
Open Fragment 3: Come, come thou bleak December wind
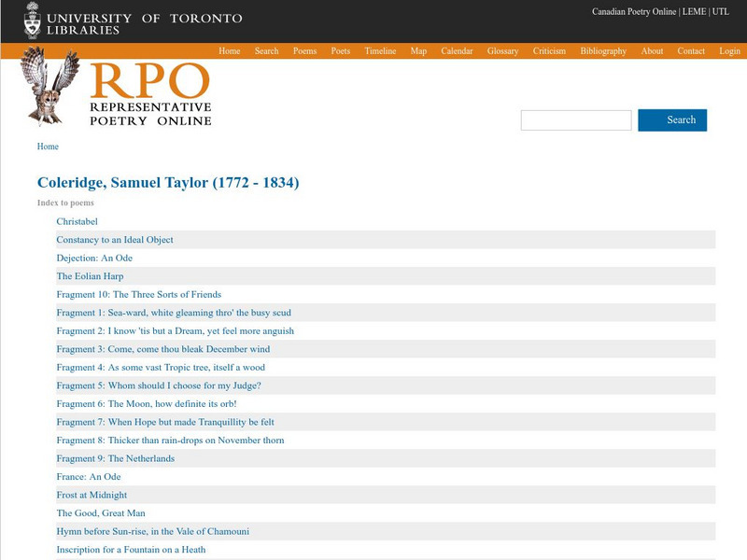[162, 349]
